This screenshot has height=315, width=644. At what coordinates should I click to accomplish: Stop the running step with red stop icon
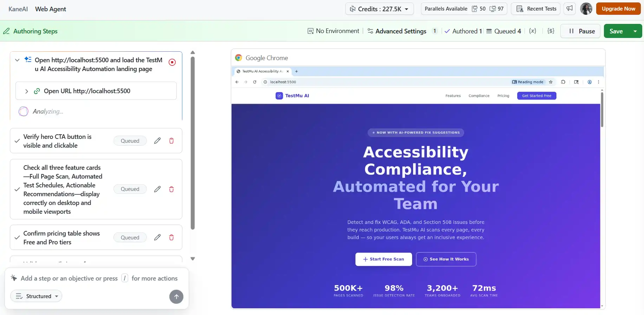[172, 62]
